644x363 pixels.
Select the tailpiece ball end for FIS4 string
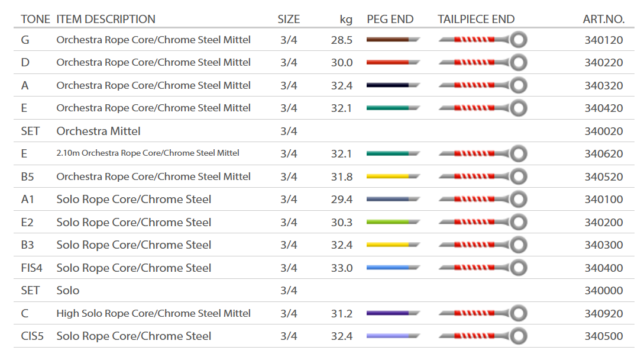(x=482, y=268)
